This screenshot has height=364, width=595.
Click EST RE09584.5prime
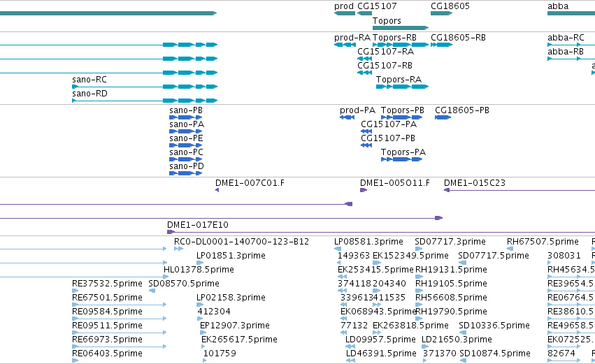(x=119, y=319)
